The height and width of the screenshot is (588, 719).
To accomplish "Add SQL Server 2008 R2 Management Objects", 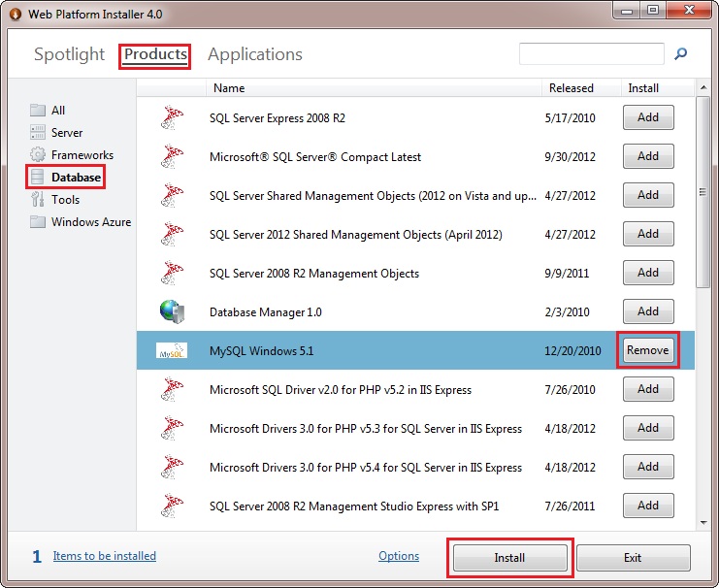I will (648, 273).
